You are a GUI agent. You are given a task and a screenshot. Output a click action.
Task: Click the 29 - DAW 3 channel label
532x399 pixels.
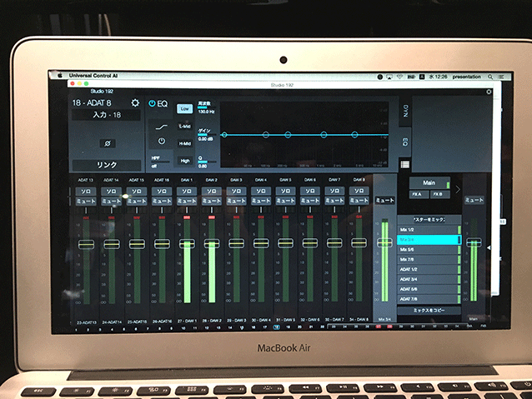(x=236, y=321)
